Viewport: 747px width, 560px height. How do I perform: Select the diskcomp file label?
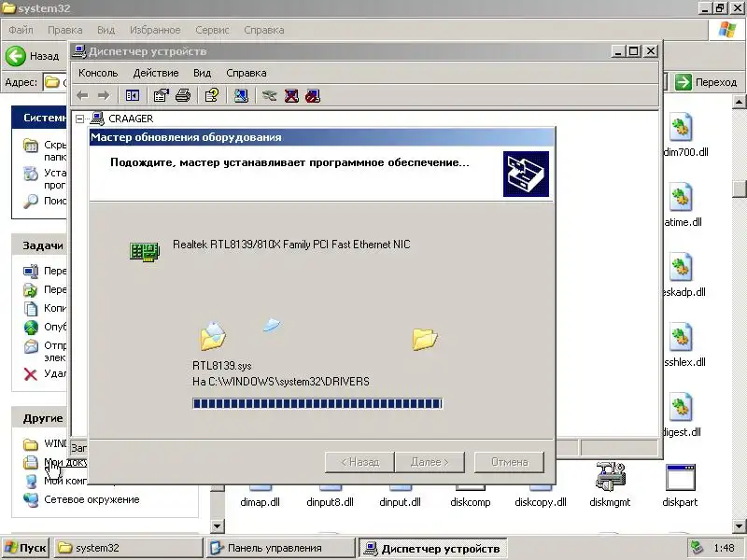471,502
